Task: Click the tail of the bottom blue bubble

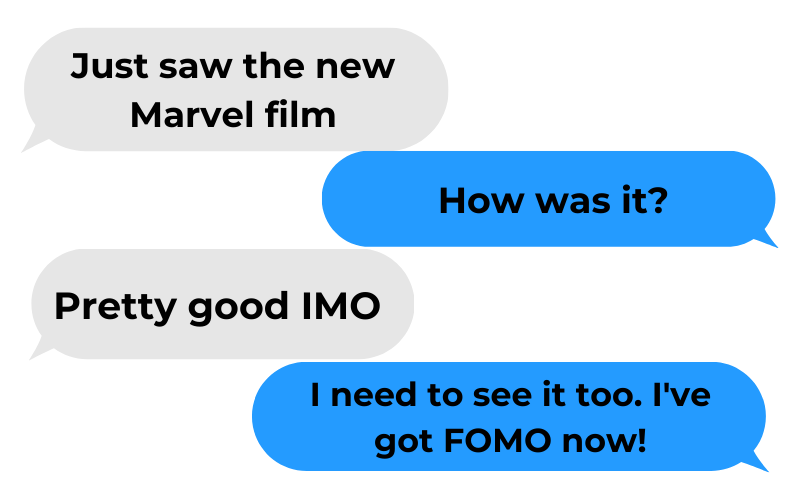Action: [756, 462]
